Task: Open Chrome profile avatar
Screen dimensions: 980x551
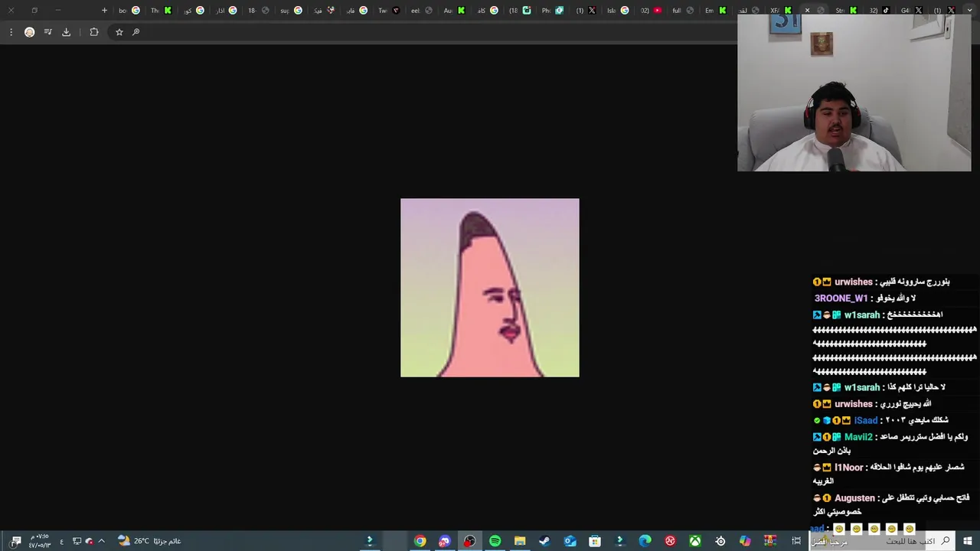Action: 30,32
